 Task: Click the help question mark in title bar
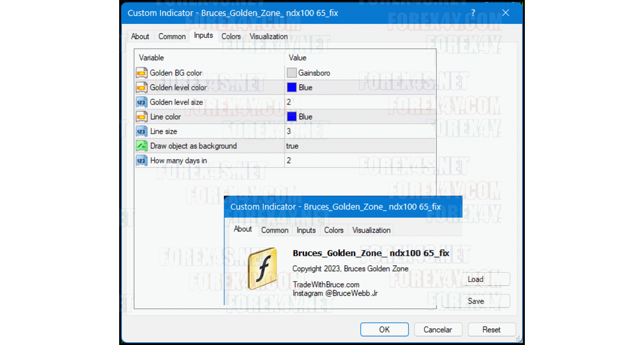click(474, 13)
